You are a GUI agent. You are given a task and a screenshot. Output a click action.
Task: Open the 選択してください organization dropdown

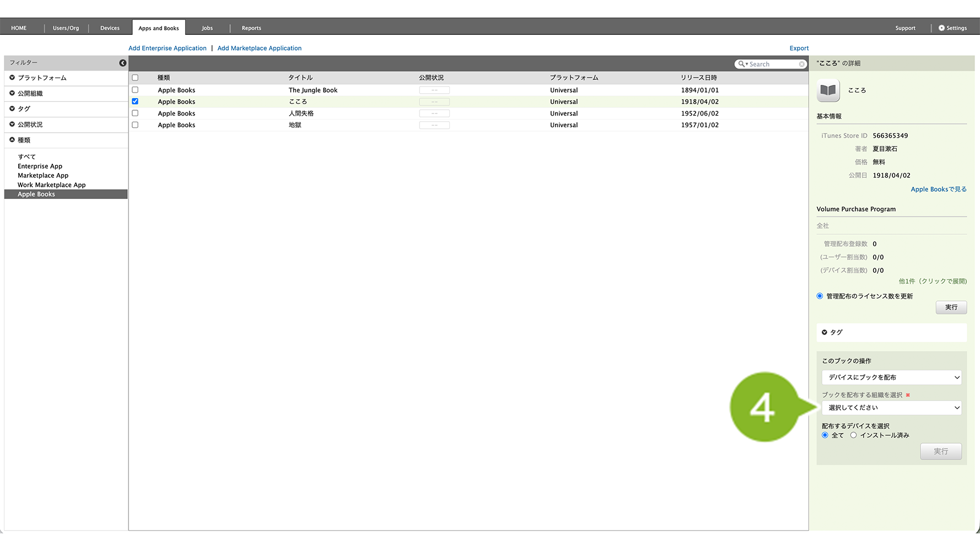[891, 408]
